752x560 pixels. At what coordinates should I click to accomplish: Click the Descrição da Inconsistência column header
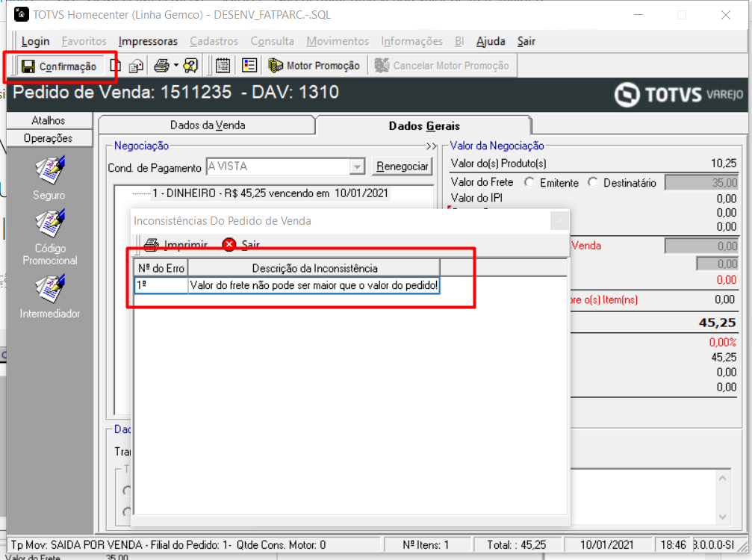click(x=314, y=268)
